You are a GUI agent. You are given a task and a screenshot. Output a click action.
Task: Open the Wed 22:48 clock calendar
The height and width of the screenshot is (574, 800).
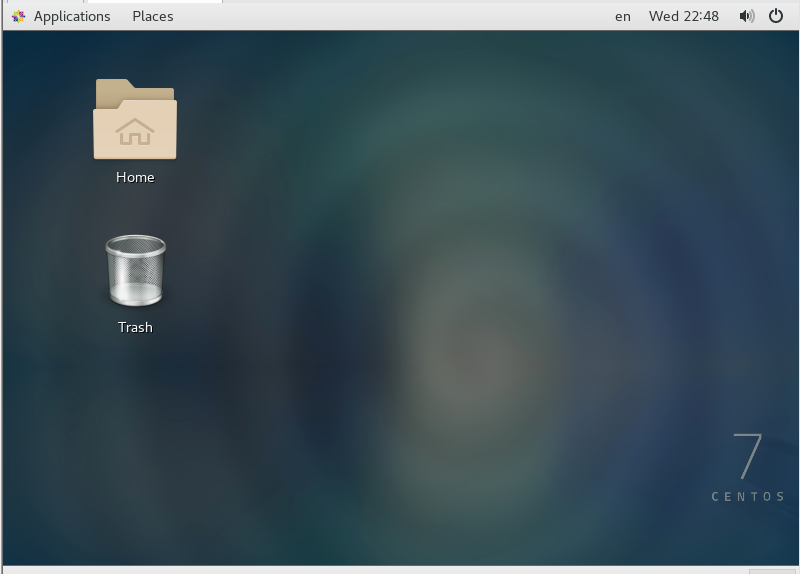pos(683,16)
